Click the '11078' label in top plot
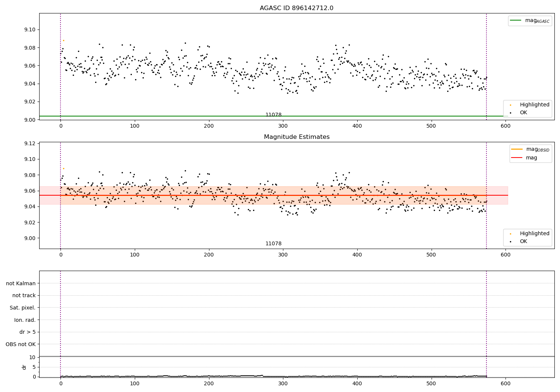 tap(273, 115)
